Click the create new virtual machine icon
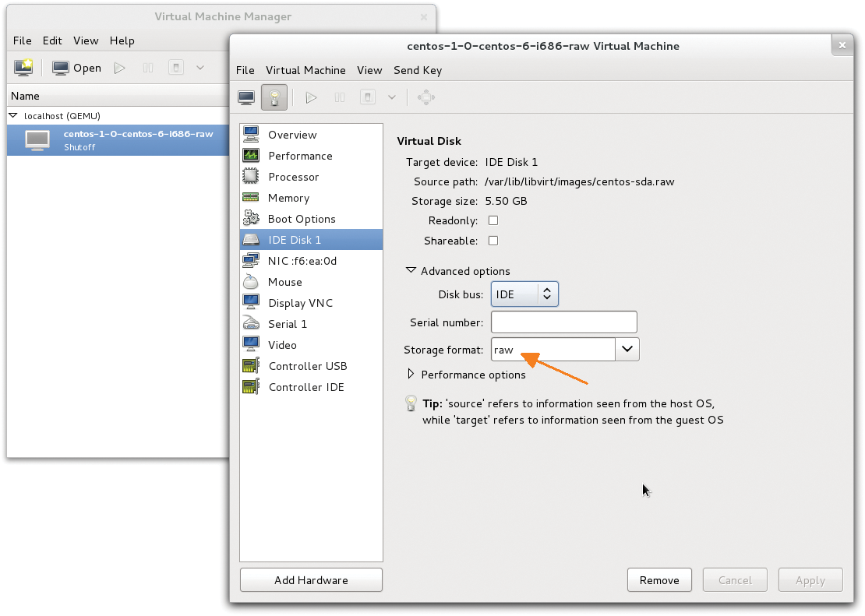 click(x=23, y=67)
